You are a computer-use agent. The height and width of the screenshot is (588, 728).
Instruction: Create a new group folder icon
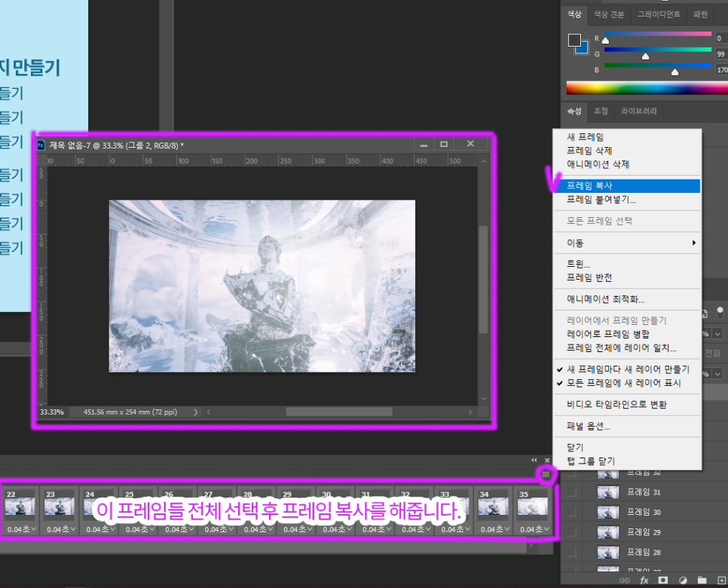click(x=702, y=580)
